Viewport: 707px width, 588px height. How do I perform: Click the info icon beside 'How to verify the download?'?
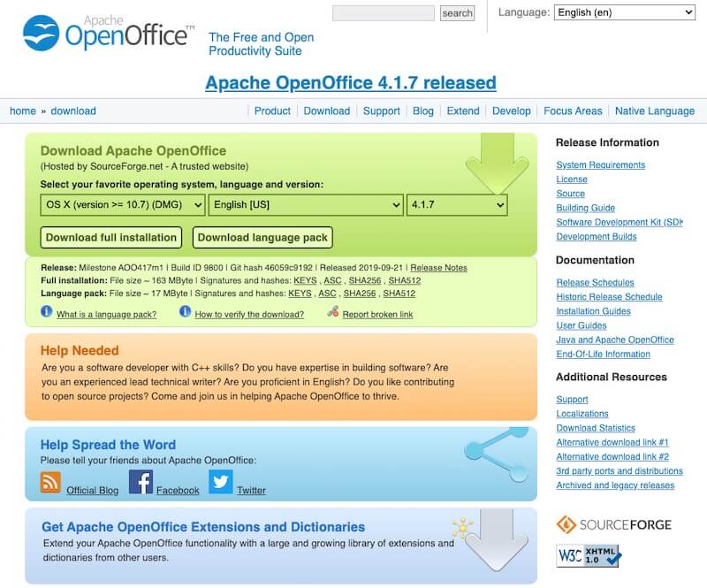[186, 311]
